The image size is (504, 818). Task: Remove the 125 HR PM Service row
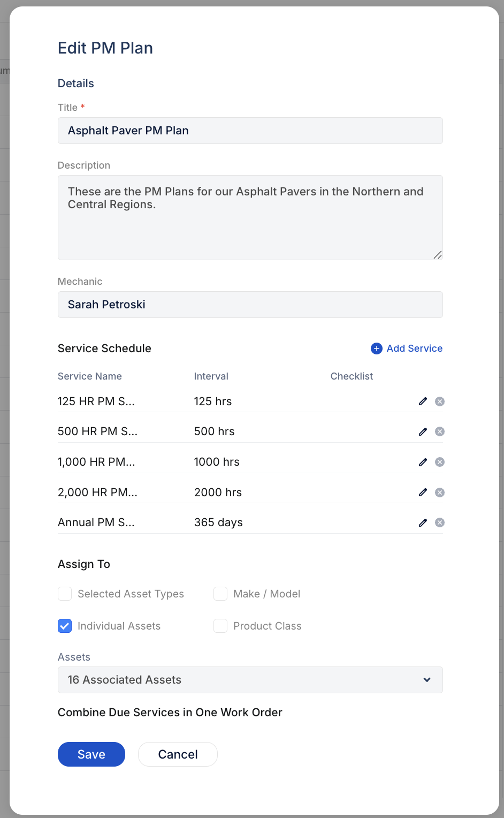[x=440, y=401]
